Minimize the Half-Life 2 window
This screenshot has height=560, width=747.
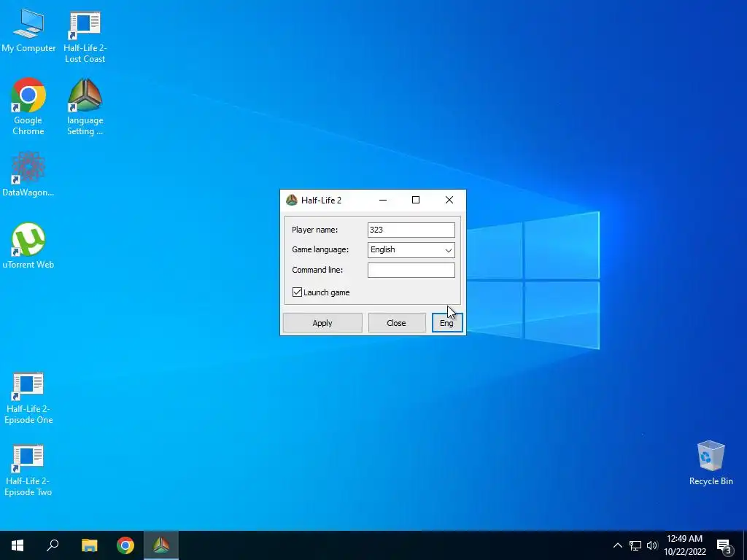coord(383,200)
